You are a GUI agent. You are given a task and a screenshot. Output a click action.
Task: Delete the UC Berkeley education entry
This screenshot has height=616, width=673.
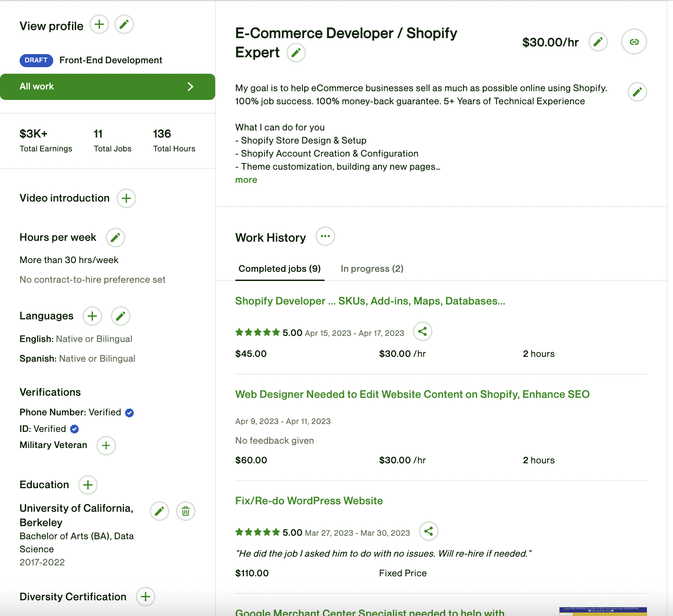coord(185,511)
